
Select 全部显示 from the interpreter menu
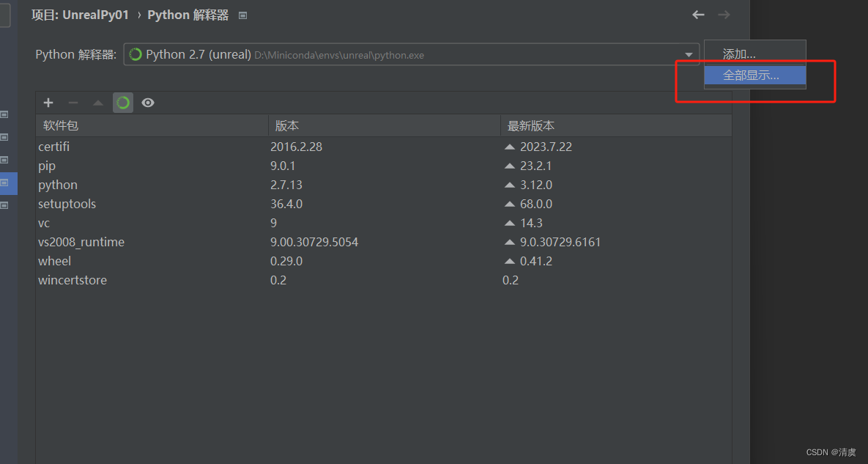click(x=754, y=74)
